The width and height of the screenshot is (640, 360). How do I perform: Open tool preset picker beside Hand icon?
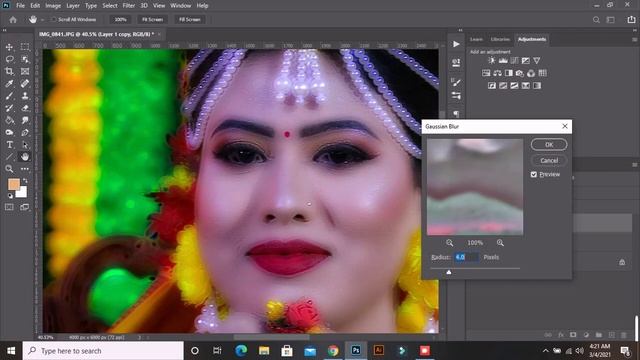42,20
